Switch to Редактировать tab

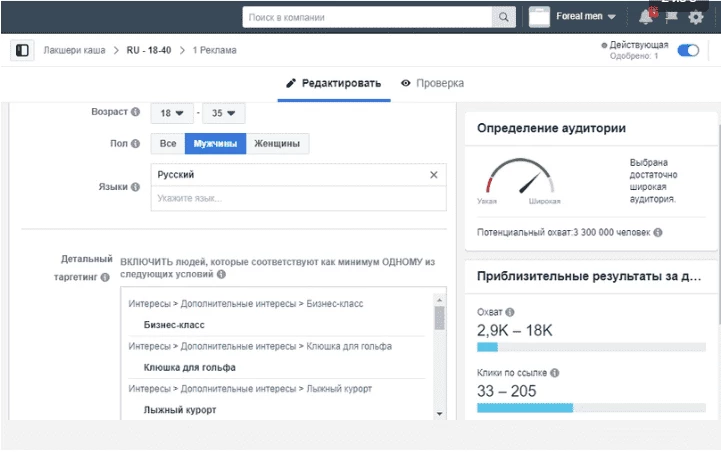coord(334,84)
